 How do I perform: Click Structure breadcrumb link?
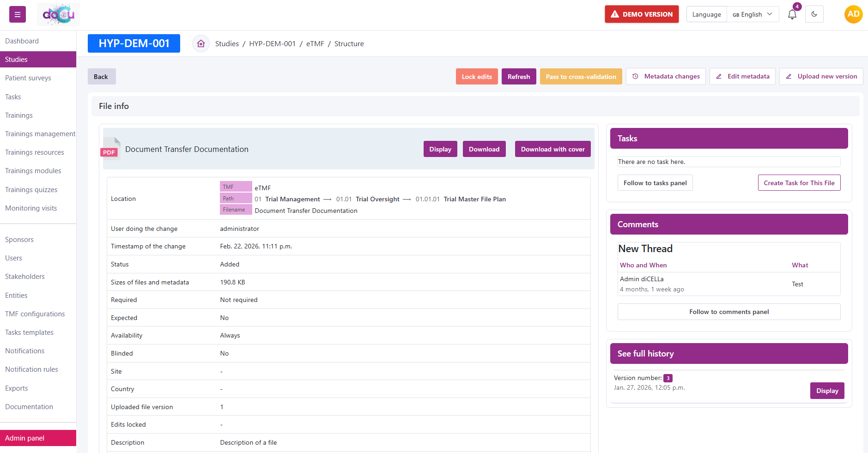(349, 43)
